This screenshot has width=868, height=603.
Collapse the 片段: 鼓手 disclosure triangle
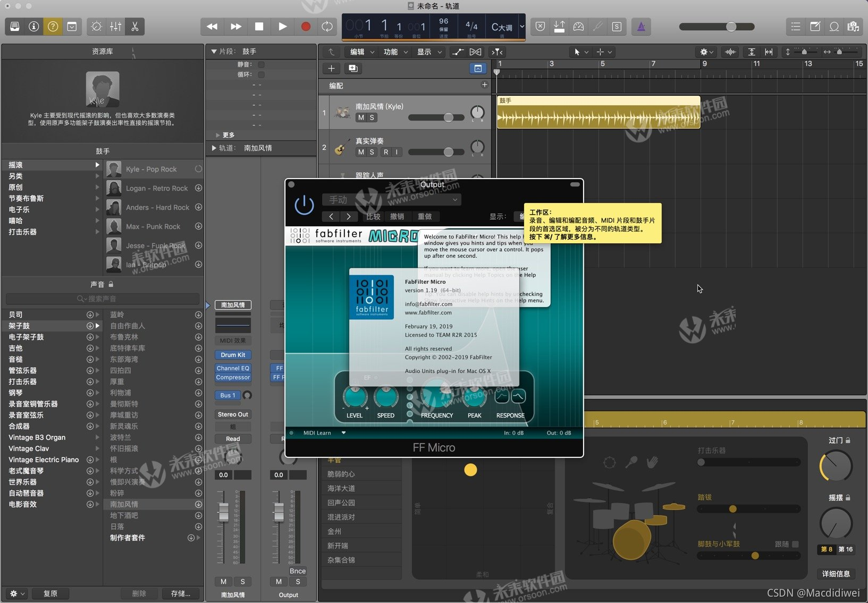click(214, 52)
